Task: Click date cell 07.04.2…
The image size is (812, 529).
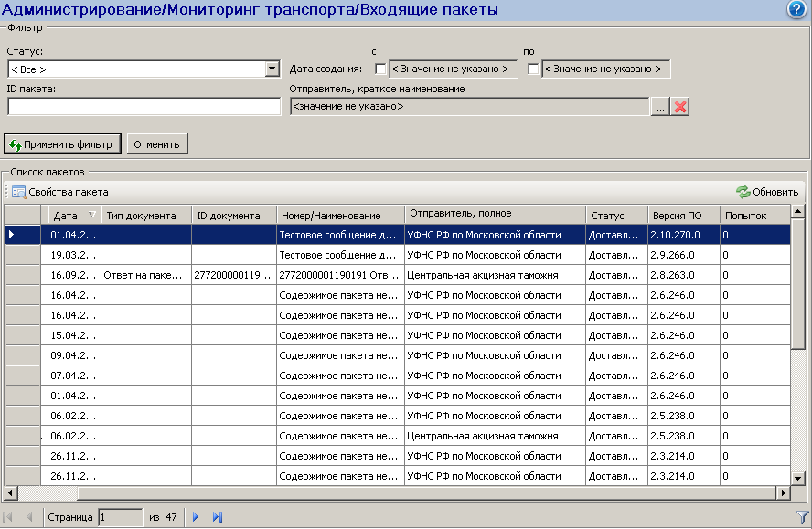Action: point(74,376)
